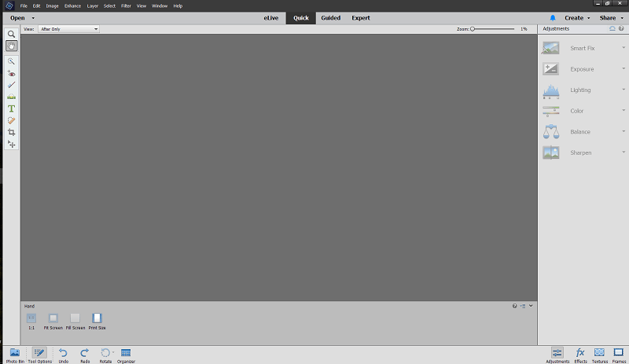Select the Quick Selection tool

[11, 61]
